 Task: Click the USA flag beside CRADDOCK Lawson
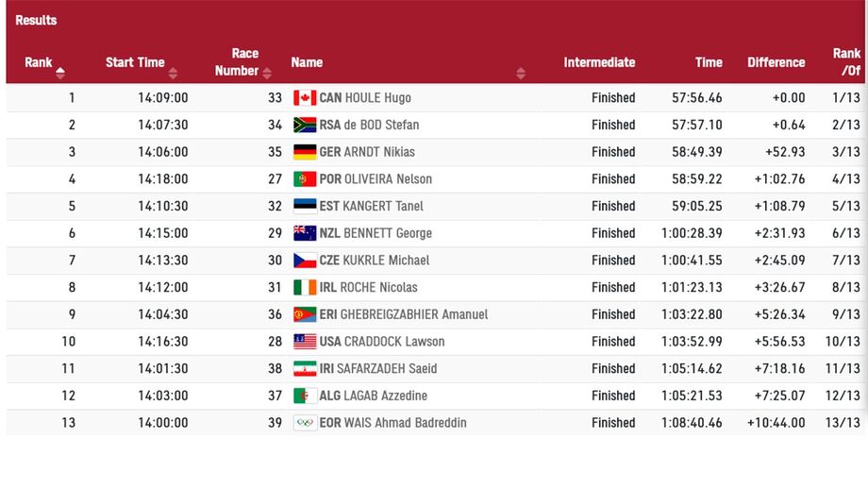pyautogui.click(x=305, y=342)
